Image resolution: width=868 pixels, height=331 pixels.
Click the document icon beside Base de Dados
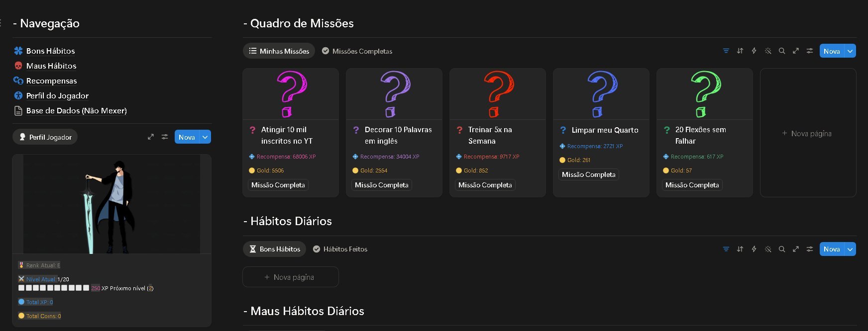pyautogui.click(x=18, y=110)
